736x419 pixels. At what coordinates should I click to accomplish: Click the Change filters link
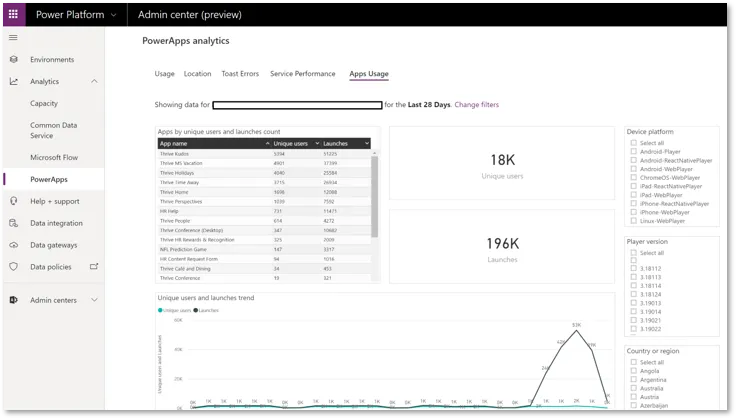(x=476, y=105)
